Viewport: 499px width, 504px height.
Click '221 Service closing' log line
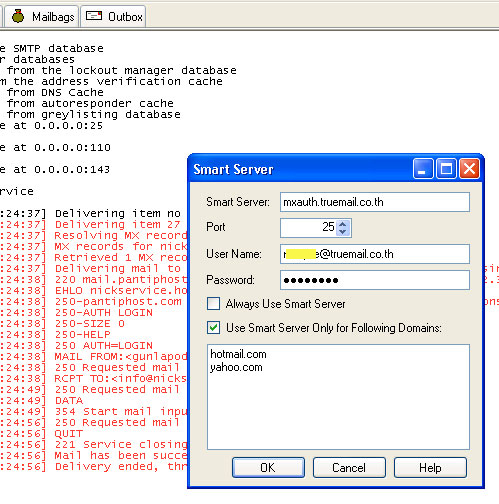point(121,445)
